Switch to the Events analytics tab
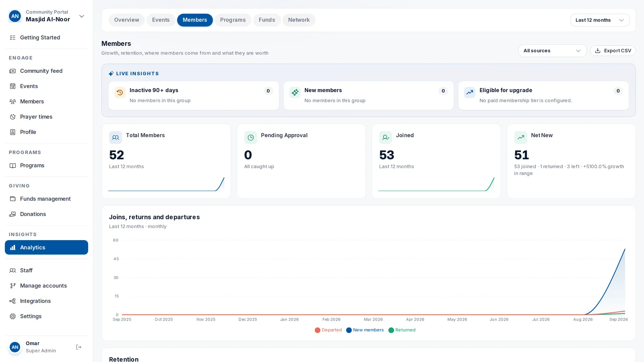This screenshot has height=362, width=644. [x=161, y=20]
